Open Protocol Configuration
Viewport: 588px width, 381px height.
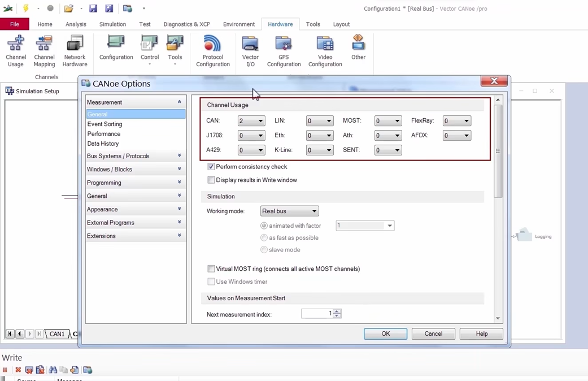212,51
